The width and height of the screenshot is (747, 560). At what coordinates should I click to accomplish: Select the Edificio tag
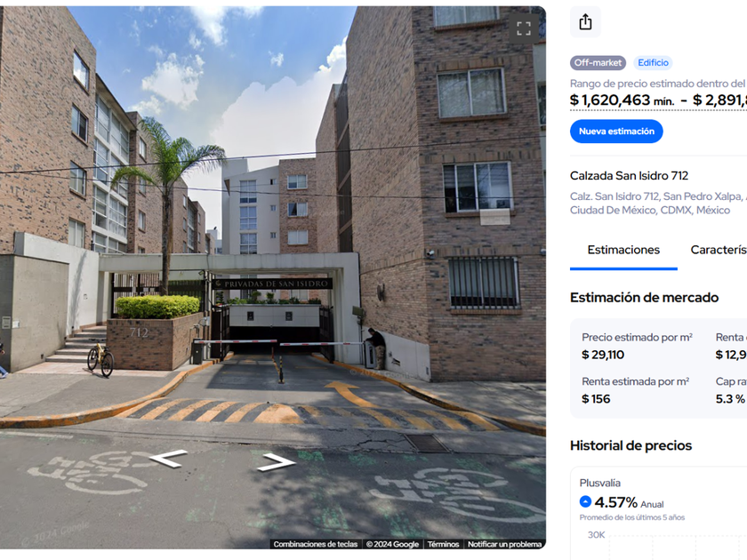(x=653, y=63)
